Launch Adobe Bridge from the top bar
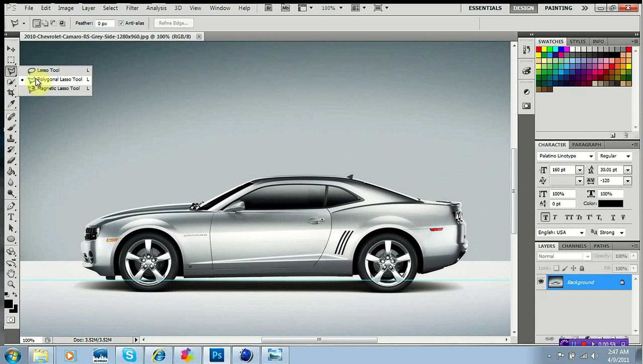The width and height of the screenshot is (643, 364). click(x=268, y=8)
